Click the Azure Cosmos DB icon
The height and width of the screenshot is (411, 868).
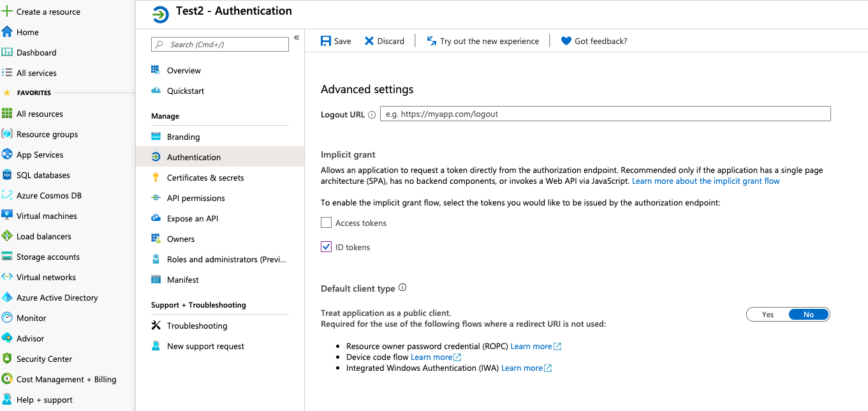[x=7, y=195]
